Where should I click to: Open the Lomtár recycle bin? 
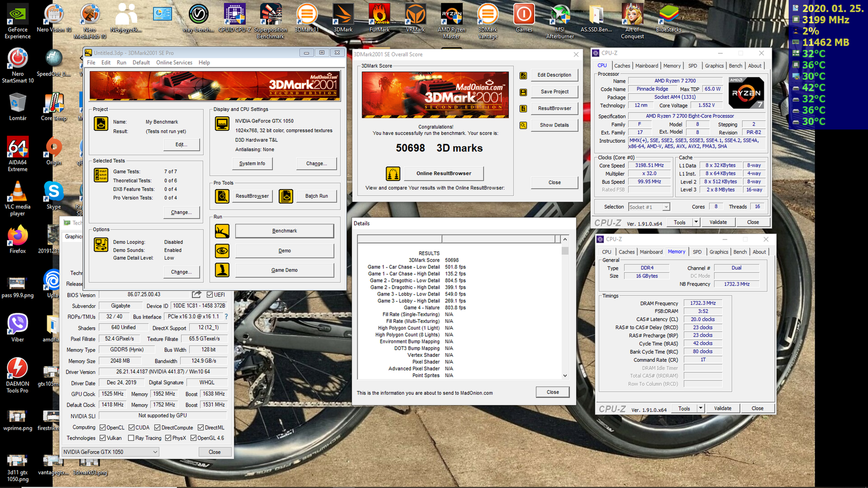click(x=18, y=107)
